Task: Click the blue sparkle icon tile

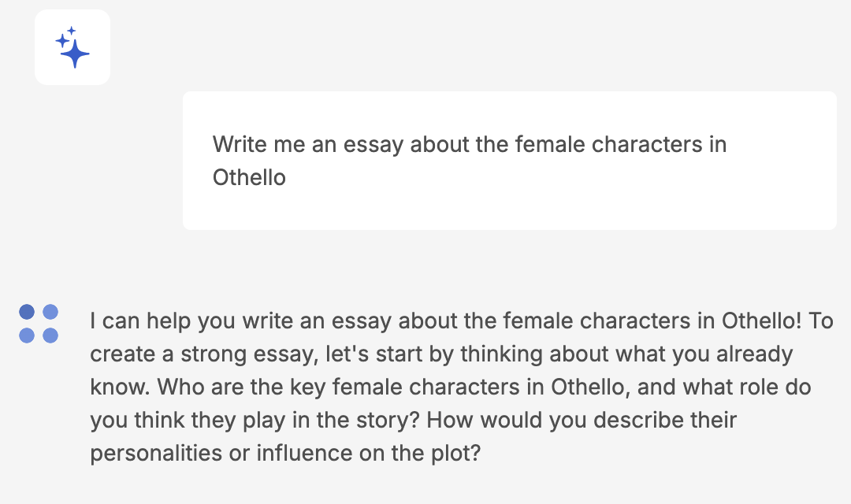Action: tap(72, 47)
